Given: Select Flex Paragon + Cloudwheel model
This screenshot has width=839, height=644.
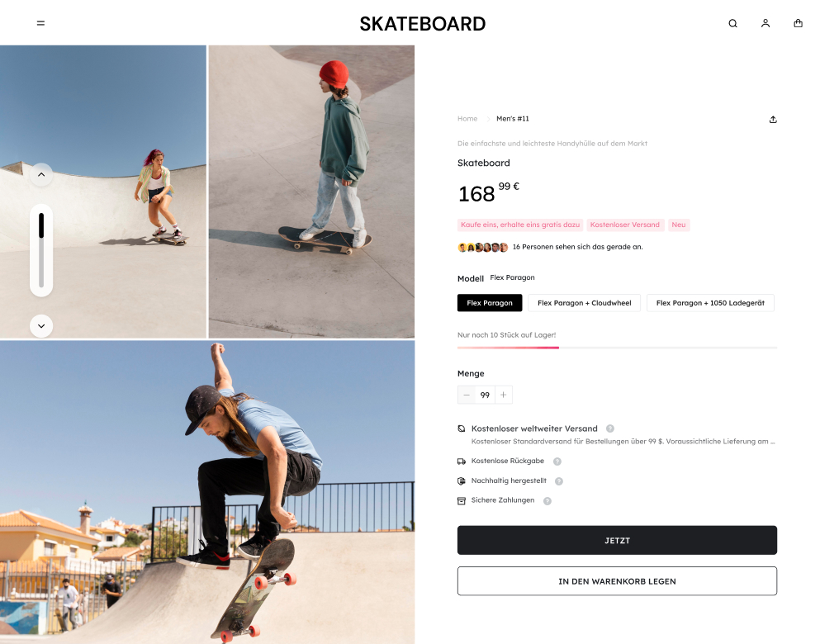Looking at the screenshot, I should click(585, 303).
